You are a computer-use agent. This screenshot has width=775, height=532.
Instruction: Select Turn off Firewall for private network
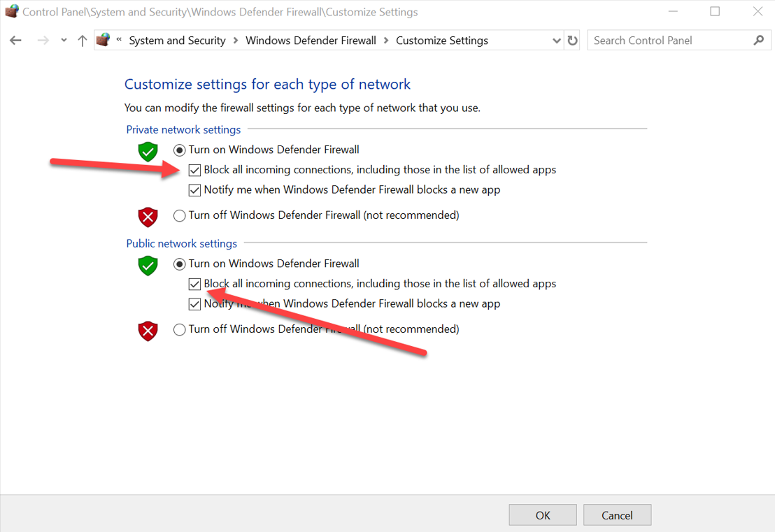pyautogui.click(x=180, y=215)
